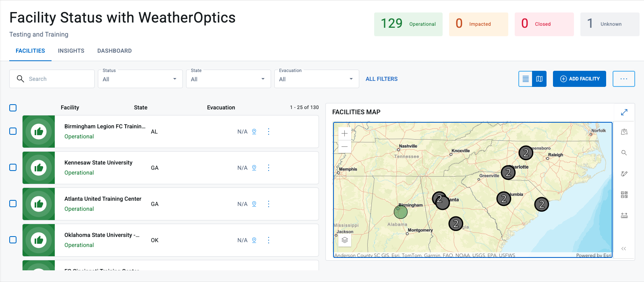Locate Oklahoma State University map pin icon
This screenshot has width=644, height=282.
[254, 240]
